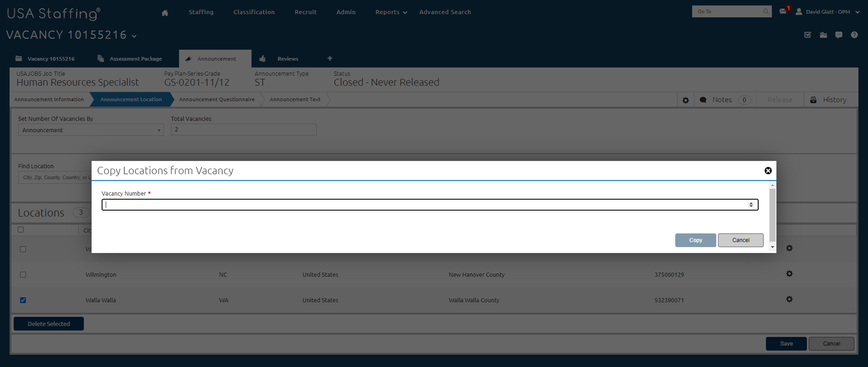
Task: Open announcement settings gear icon
Action: [x=686, y=100]
